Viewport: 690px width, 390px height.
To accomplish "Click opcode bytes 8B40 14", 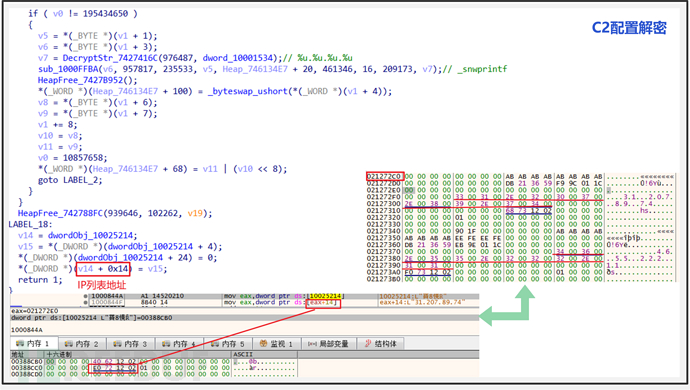I will point(154,302).
